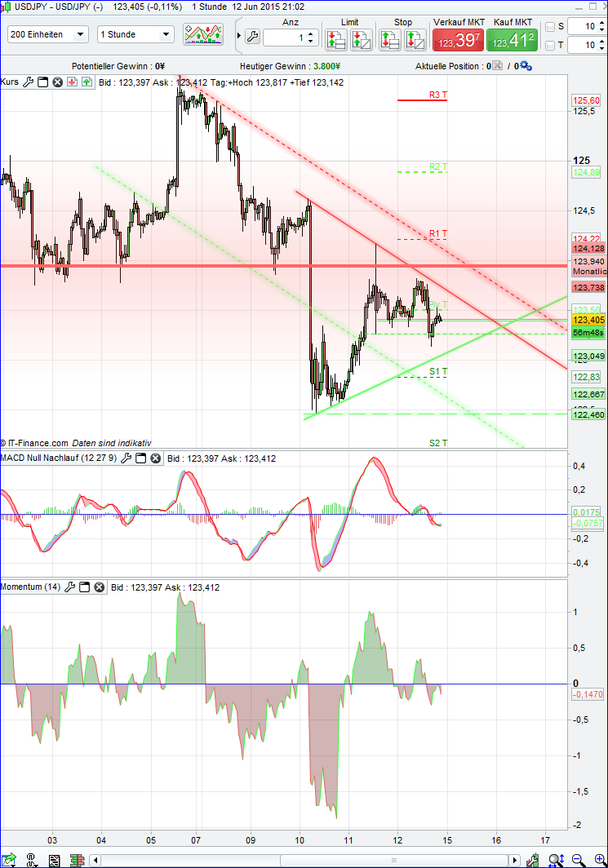Maximize the MACD Null Nachlauf panel
Viewport: 608px width, 868px height.
[141, 458]
